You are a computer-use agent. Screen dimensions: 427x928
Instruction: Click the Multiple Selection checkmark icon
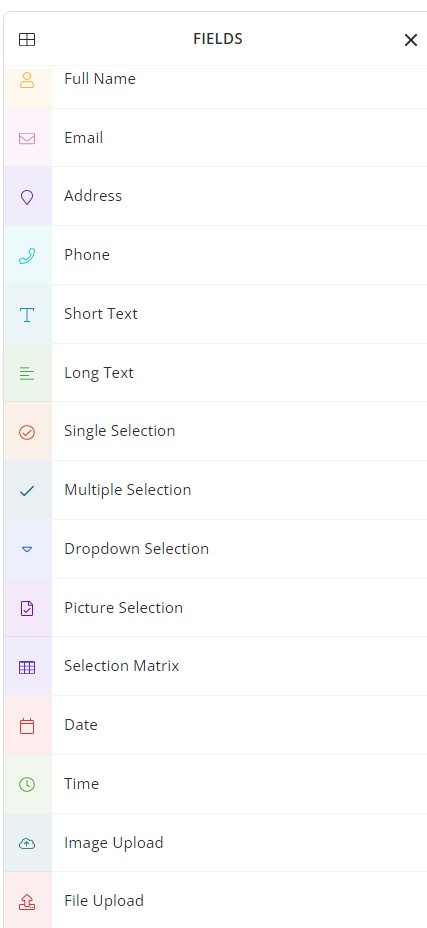click(27, 491)
